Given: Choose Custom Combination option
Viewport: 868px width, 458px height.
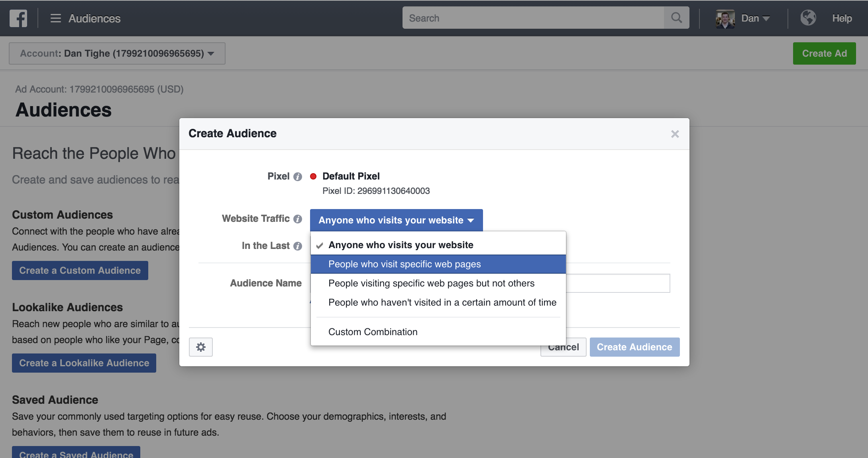Looking at the screenshot, I should tap(438, 332).
